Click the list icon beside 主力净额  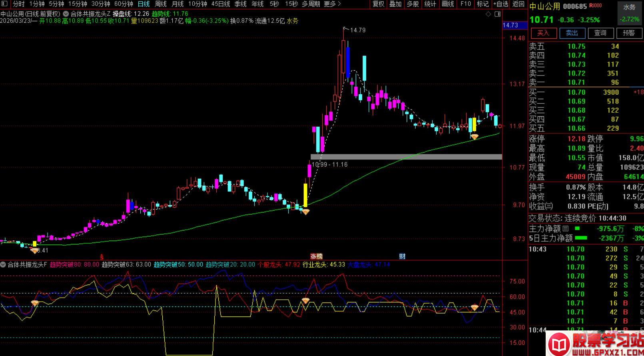(x=566, y=229)
